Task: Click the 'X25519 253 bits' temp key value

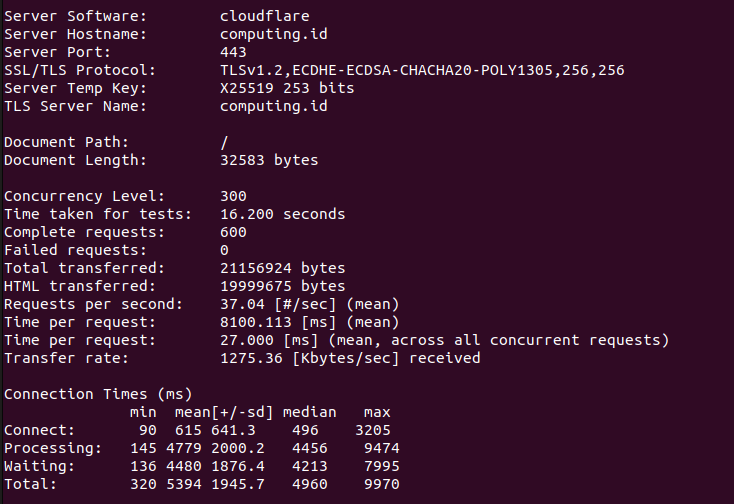Action: pyautogui.click(x=286, y=88)
